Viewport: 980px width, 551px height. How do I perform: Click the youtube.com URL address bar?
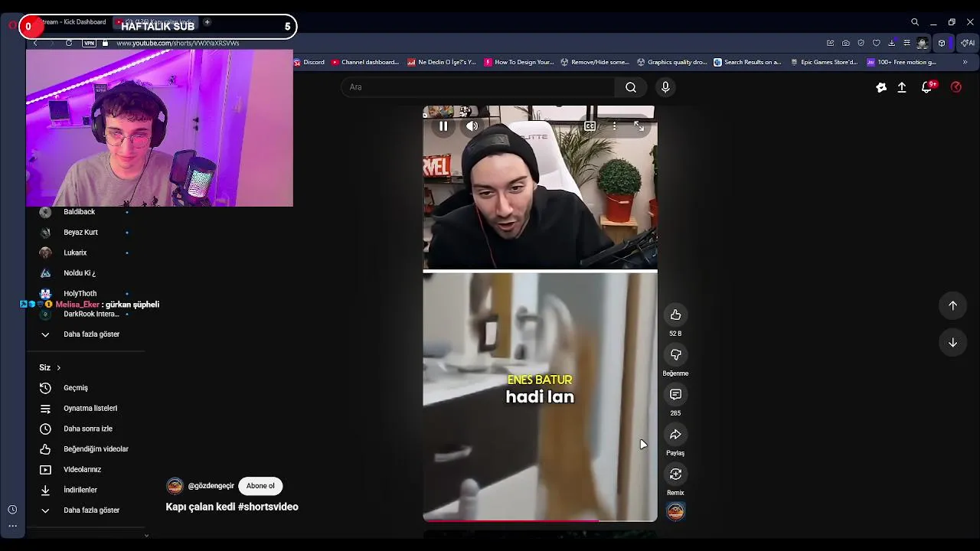tap(178, 43)
